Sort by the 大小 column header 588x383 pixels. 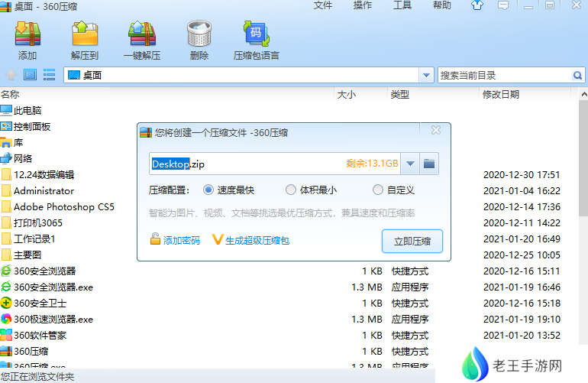pos(347,94)
